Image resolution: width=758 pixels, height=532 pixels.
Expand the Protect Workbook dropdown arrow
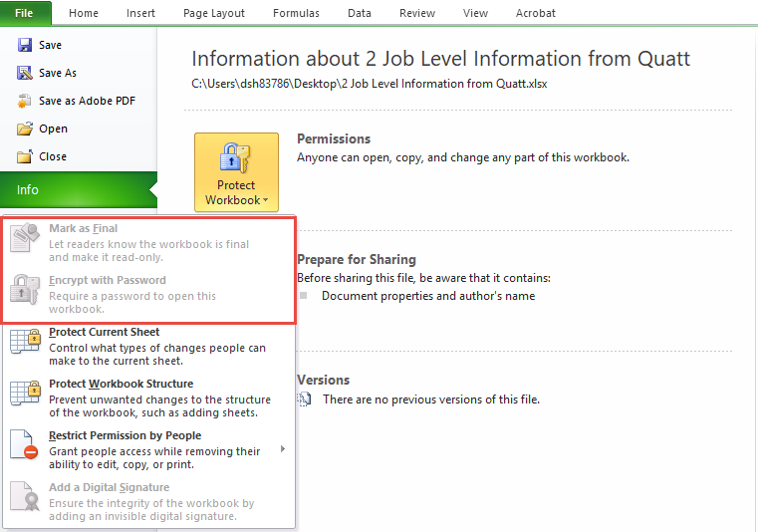point(265,200)
